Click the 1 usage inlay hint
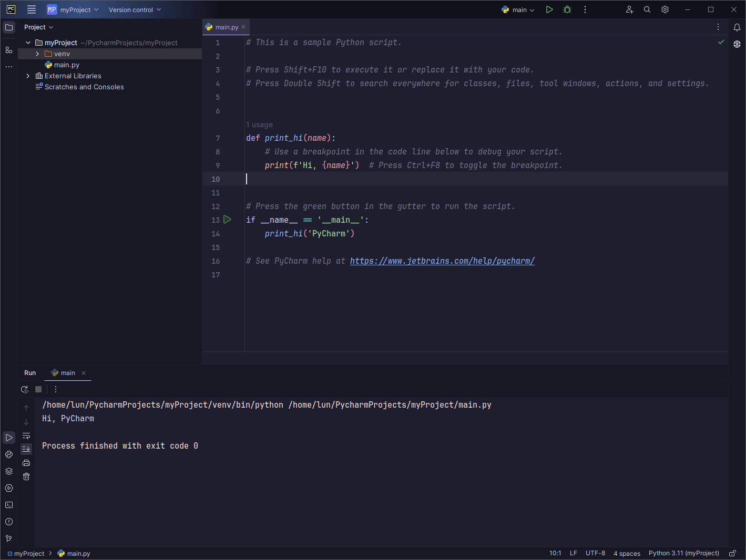This screenshot has width=746, height=560. click(260, 125)
